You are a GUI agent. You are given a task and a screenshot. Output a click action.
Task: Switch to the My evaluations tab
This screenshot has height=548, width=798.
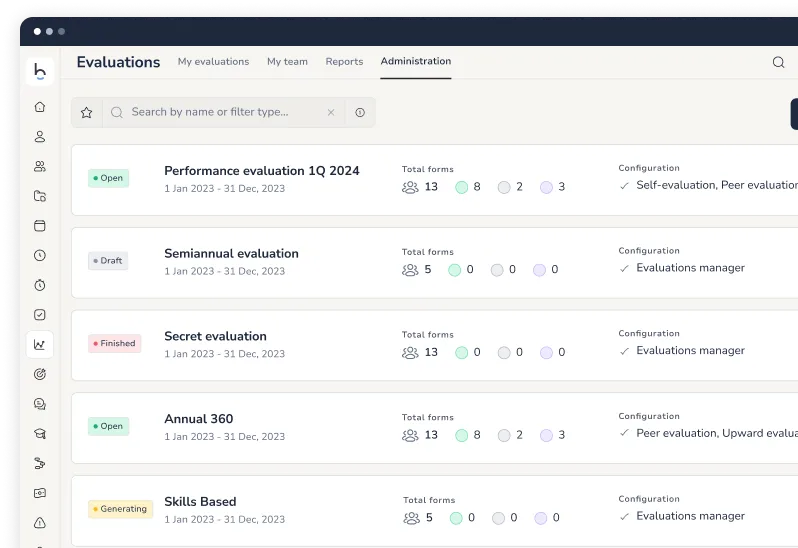[213, 62]
